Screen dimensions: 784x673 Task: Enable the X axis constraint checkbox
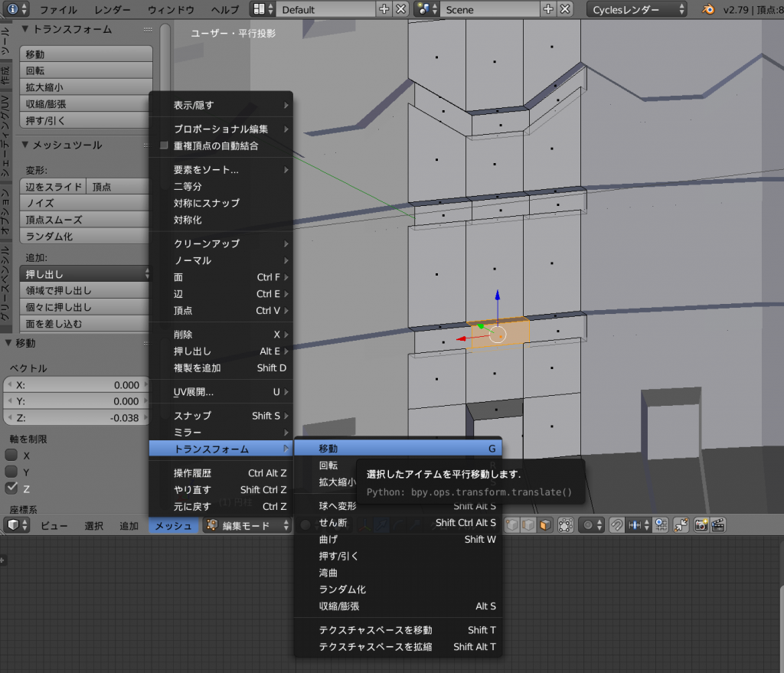click(x=11, y=455)
